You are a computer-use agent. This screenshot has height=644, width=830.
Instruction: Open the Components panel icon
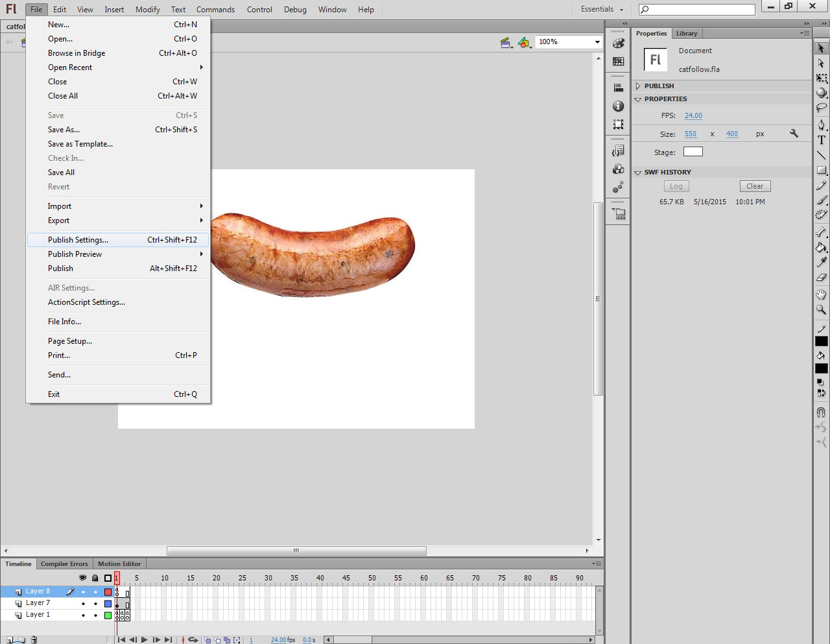tap(619, 169)
